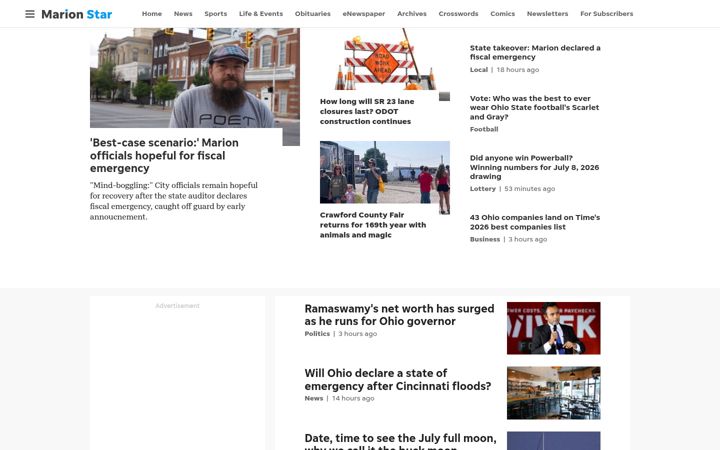Click the Marion Star logo
Image resolution: width=720 pixels, height=450 pixels.
(77, 14)
